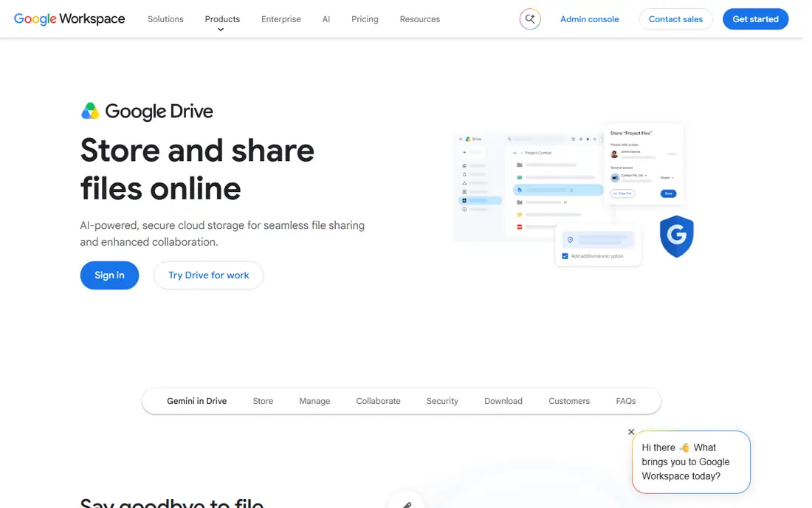Screen dimensions: 812x508
Task: Click the chat greeting message bubble
Action: point(691,462)
